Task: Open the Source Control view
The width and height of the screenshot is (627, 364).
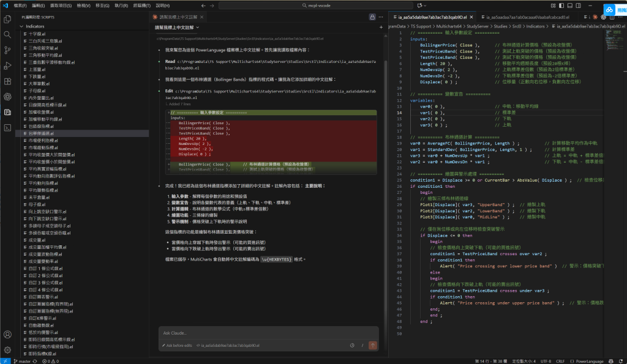Action: coord(7,51)
